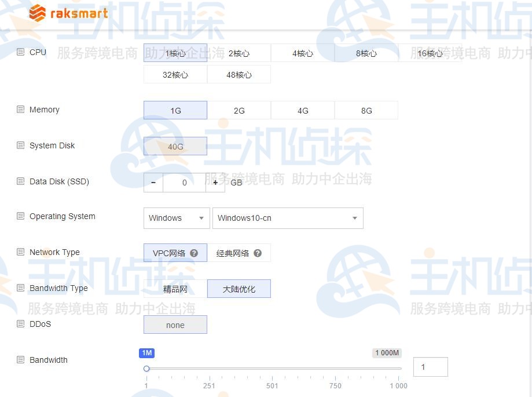Click the raksmart logo icon
The height and width of the screenshot is (397, 532).
tap(36, 13)
